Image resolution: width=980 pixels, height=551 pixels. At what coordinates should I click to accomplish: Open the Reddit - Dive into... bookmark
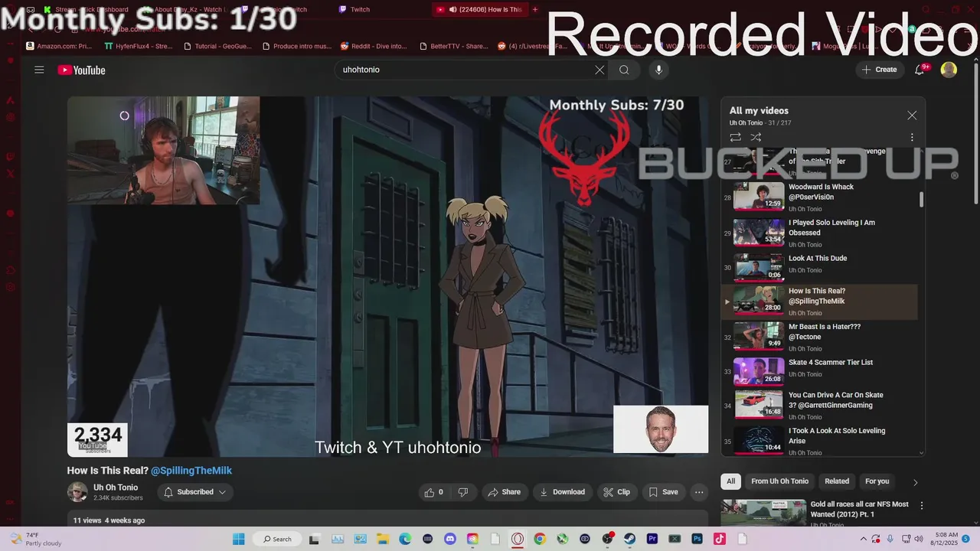[x=374, y=46]
